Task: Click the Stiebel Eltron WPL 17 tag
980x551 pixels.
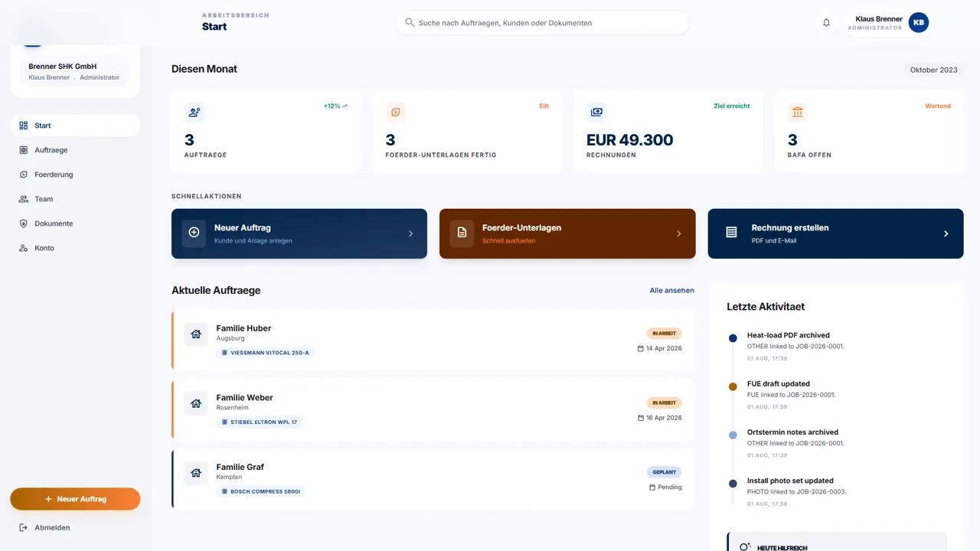Action: click(x=260, y=422)
